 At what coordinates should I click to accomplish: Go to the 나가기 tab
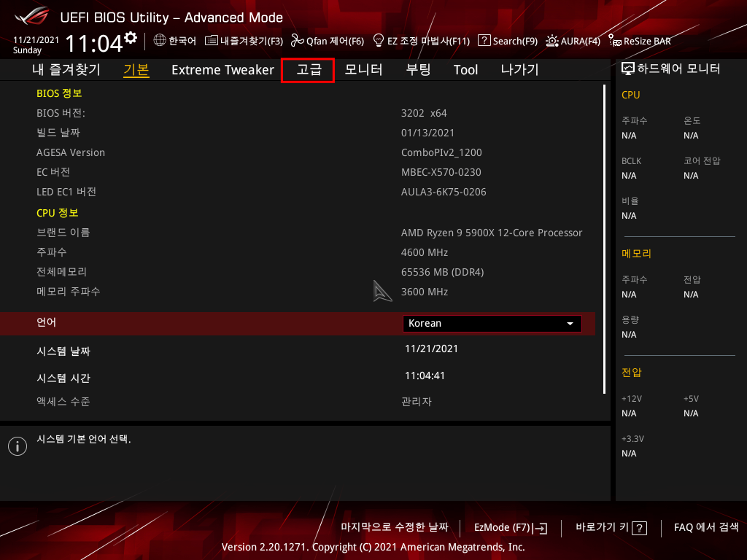[x=519, y=69]
